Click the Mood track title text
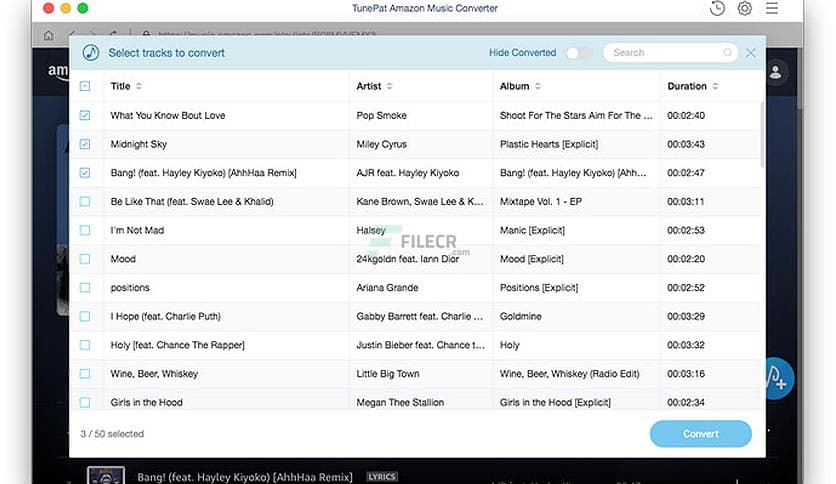Image resolution: width=836 pixels, height=484 pixels. 123,259
